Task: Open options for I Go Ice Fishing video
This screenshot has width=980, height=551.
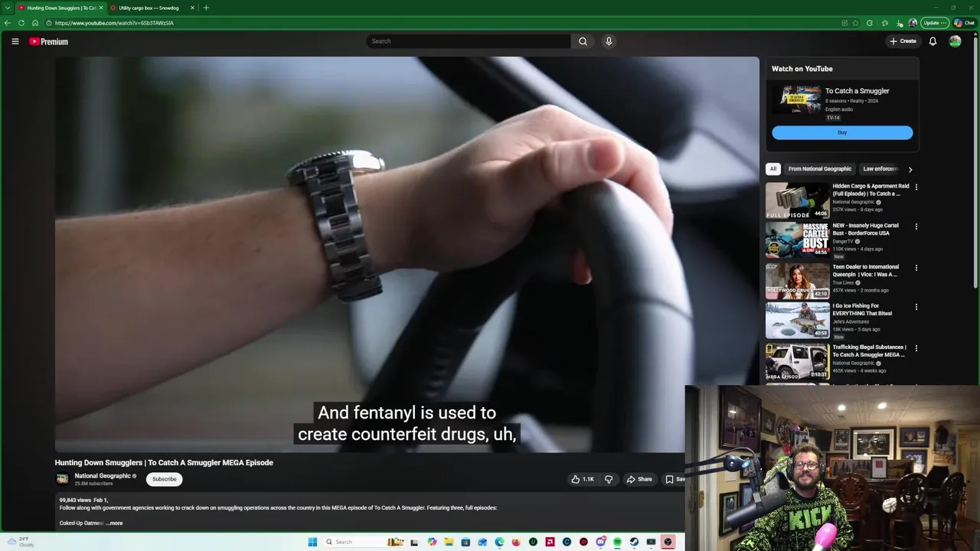Action: 916,307
